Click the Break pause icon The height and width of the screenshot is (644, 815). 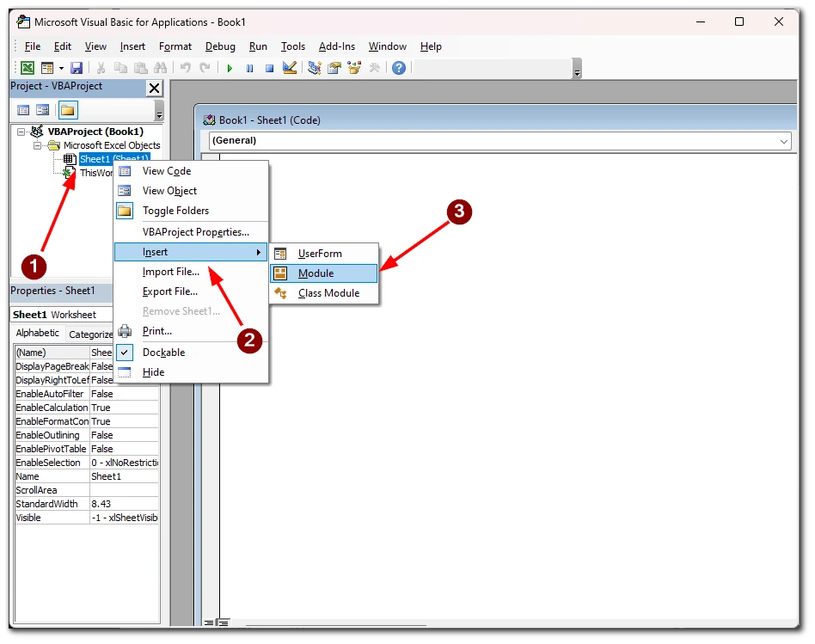click(249, 68)
